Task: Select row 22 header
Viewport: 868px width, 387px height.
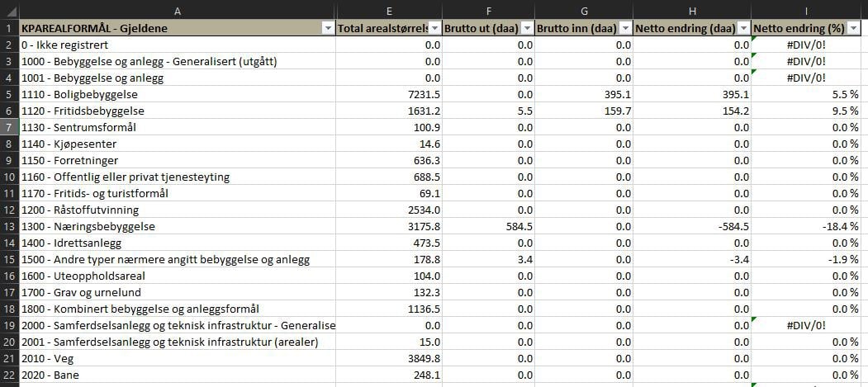Action: coord(8,375)
